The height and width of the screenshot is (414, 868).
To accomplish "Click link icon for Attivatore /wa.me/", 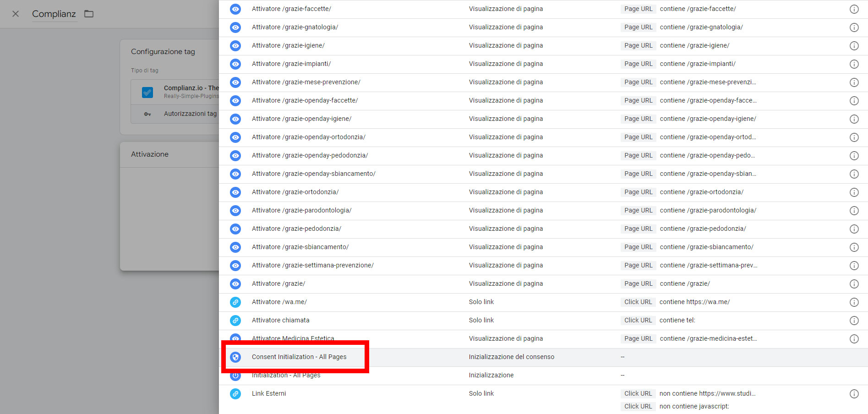I will click(235, 302).
